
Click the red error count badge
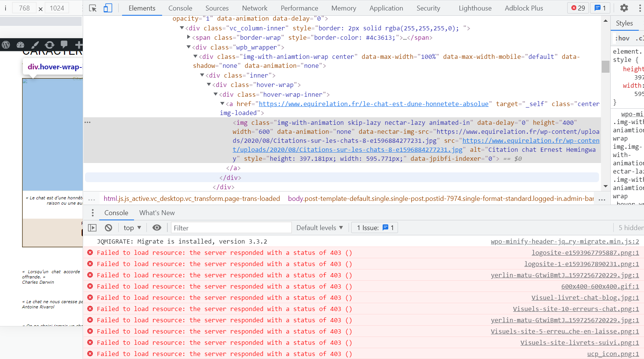tap(578, 8)
